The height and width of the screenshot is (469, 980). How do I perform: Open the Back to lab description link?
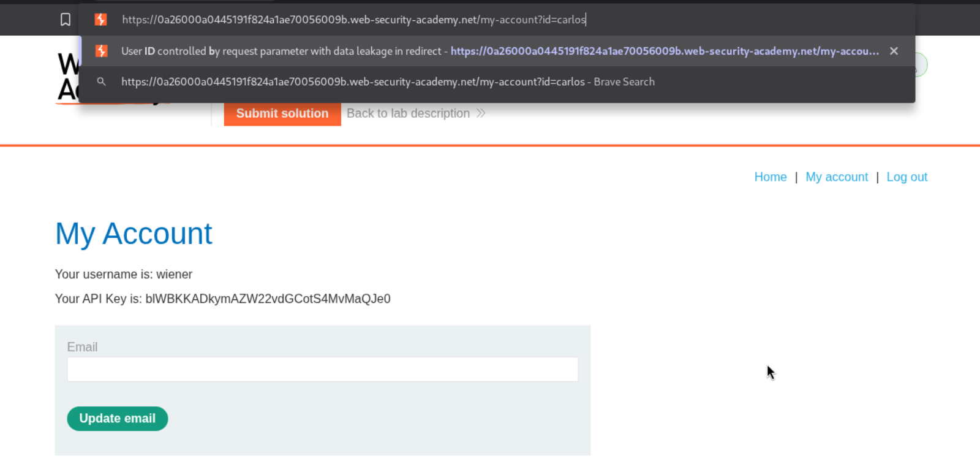(408, 113)
